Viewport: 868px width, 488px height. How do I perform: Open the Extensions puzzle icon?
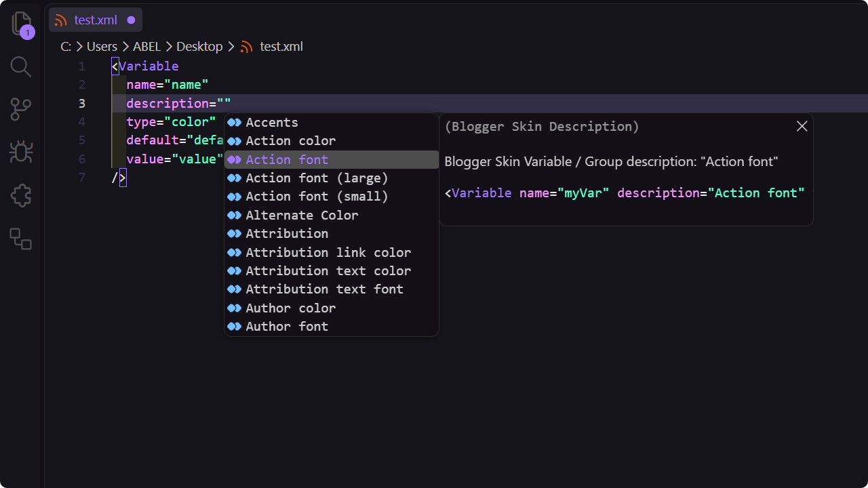pos(21,196)
